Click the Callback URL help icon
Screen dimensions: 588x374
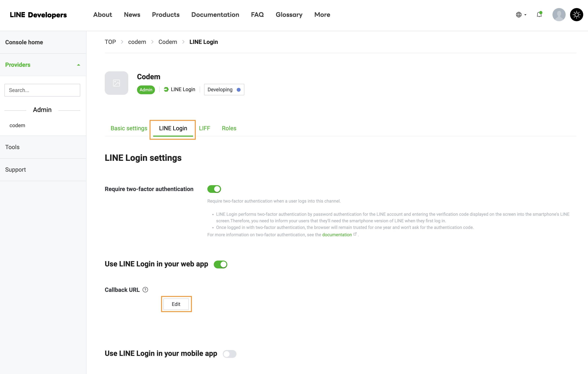pyautogui.click(x=145, y=290)
